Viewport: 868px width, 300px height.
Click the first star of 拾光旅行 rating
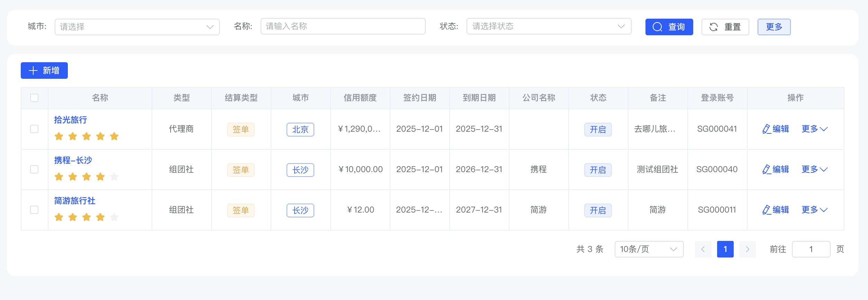tap(59, 137)
